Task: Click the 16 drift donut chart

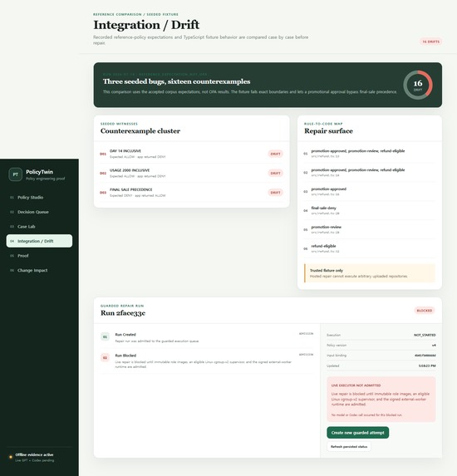Action: pos(418,85)
